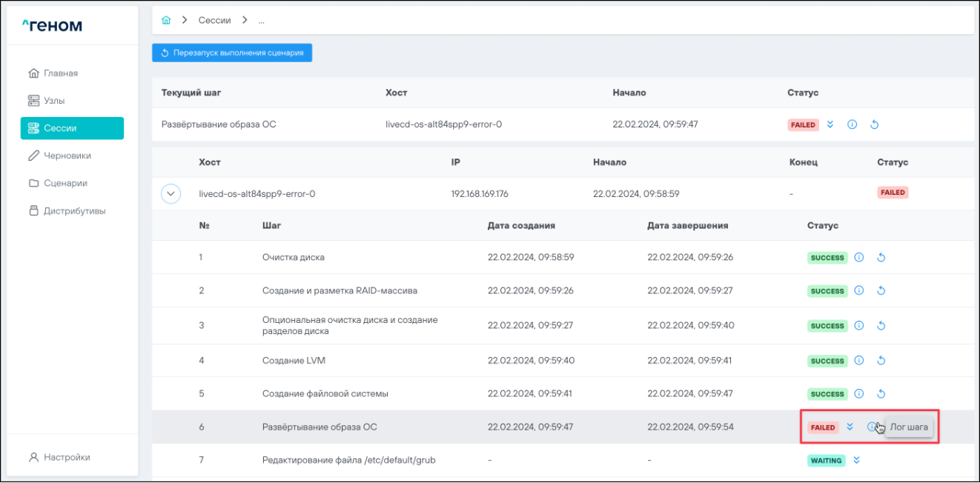Viewport: 980px width, 483px height.
Task: Expand details of failed step 6
Action: coord(850,427)
